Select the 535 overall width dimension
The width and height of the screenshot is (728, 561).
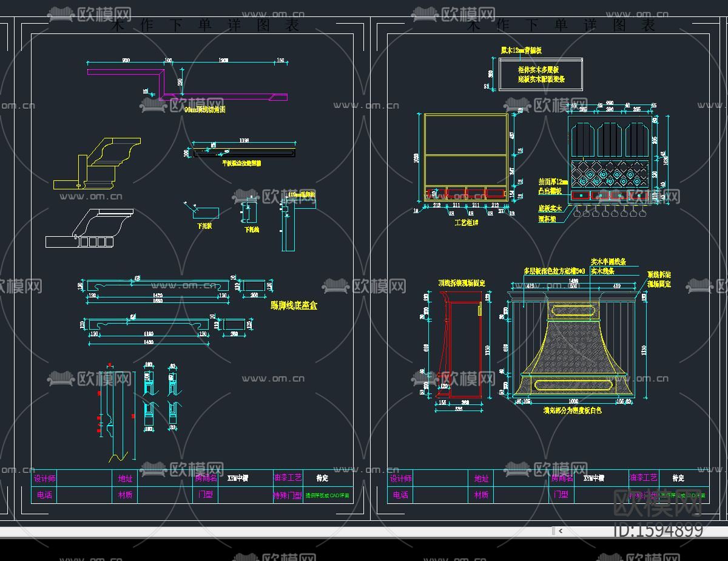pos(458,409)
